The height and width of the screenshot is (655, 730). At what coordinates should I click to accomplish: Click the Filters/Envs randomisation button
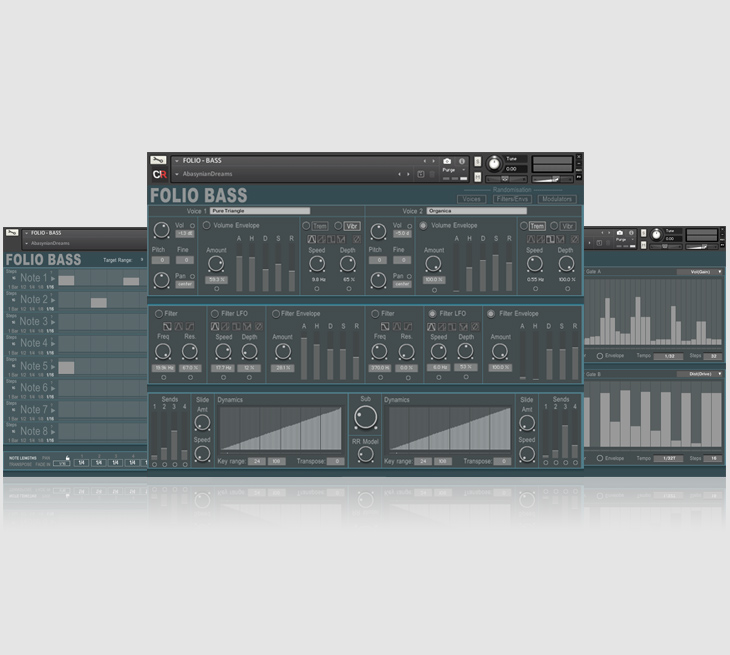point(512,199)
